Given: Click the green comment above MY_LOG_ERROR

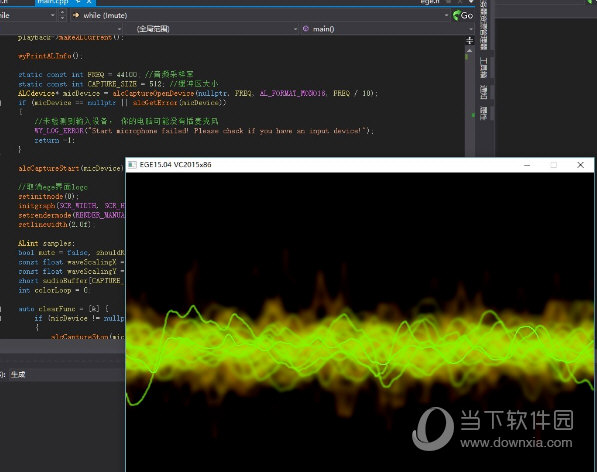Looking at the screenshot, I should (126, 121).
